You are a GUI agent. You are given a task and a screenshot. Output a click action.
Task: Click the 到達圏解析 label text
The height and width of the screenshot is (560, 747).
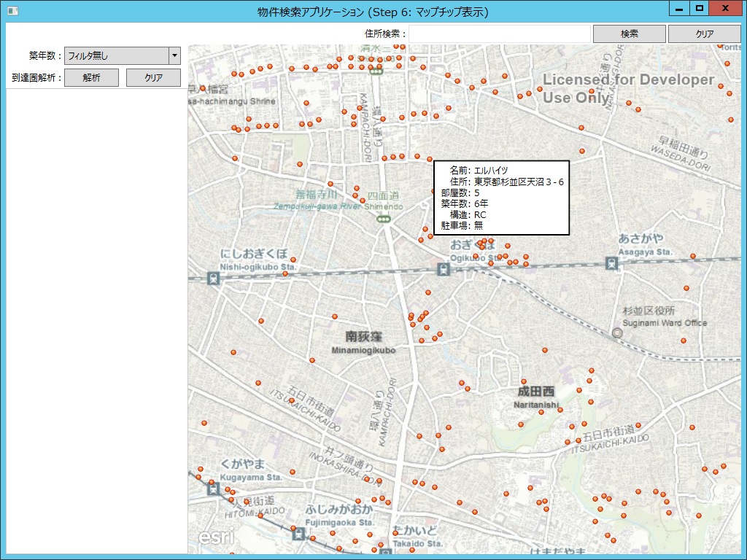pyautogui.click(x=36, y=77)
